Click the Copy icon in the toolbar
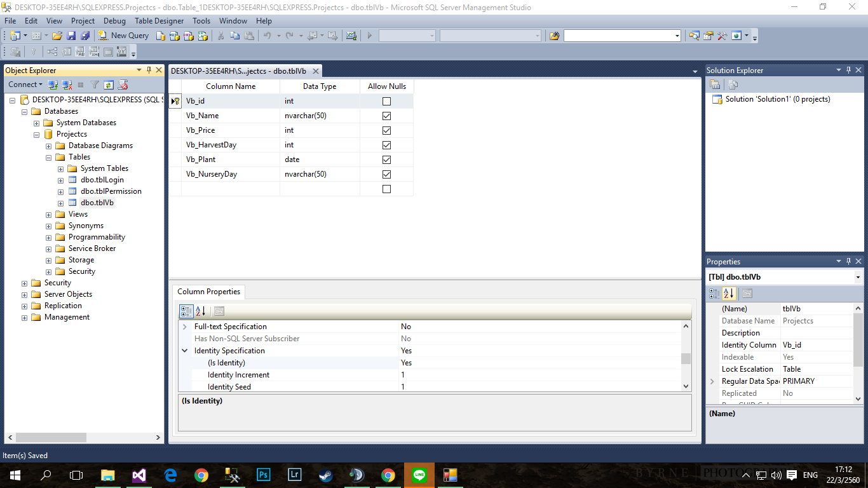Image resolution: width=868 pixels, height=488 pixels. click(x=235, y=36)
